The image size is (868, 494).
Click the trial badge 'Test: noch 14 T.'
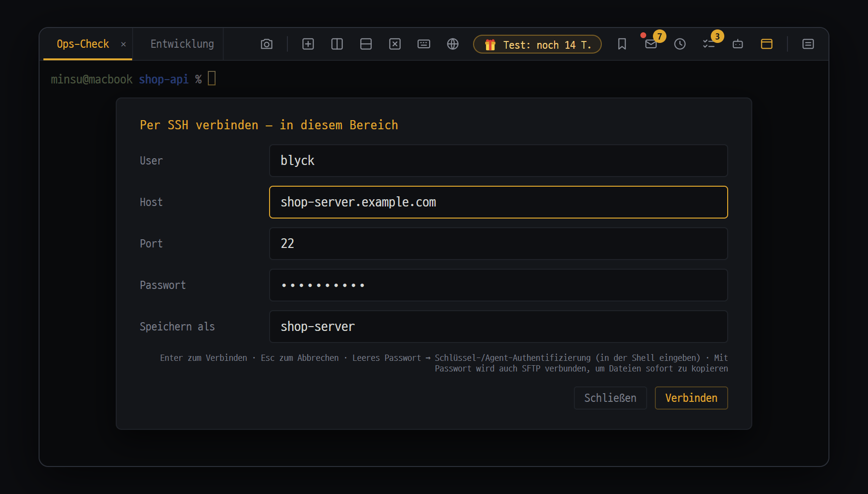click(538, 44)
